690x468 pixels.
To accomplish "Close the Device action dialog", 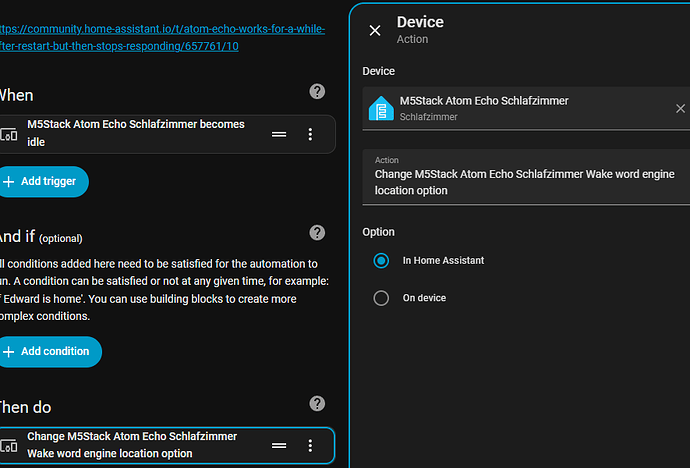I will tap(375, 31).
